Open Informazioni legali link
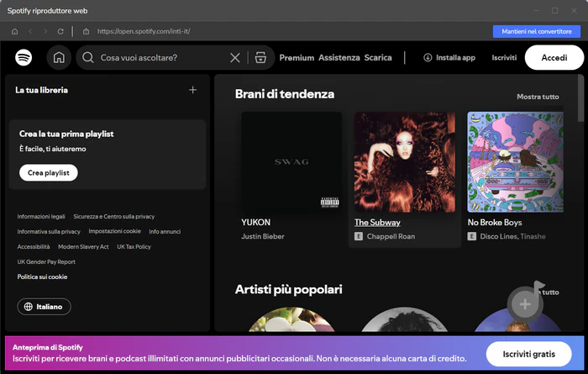Viewport: 588px width, 374px height. (x=41, y=217)
